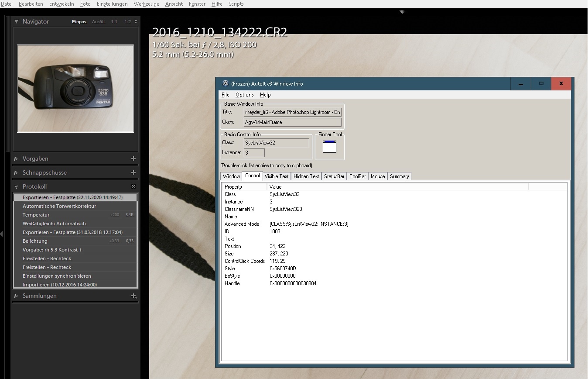Click the Title field in Basic Window Info
588x379 pixels.
tap(293, 112)
